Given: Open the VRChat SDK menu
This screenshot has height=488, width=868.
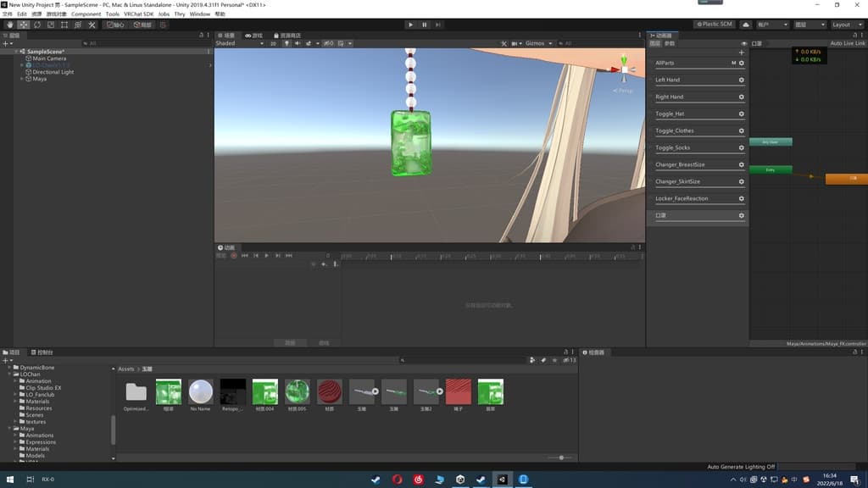Looking at the screenshot, I should point(138,14).
